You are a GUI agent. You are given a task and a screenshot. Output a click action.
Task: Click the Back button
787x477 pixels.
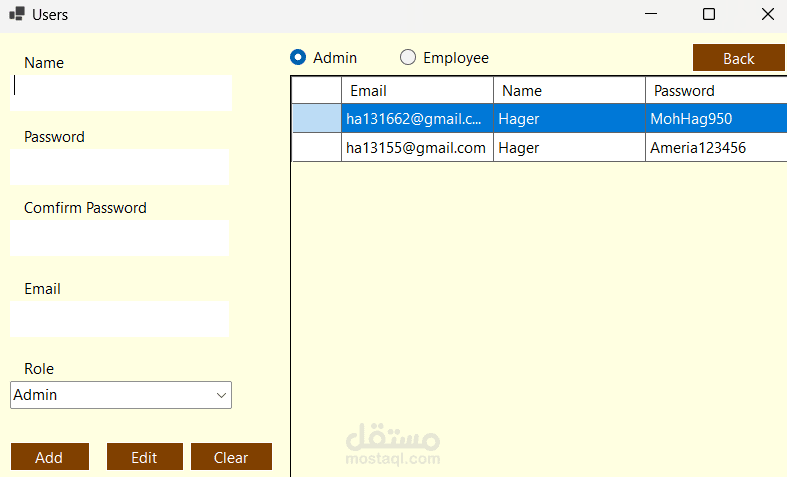coord(738,58)
